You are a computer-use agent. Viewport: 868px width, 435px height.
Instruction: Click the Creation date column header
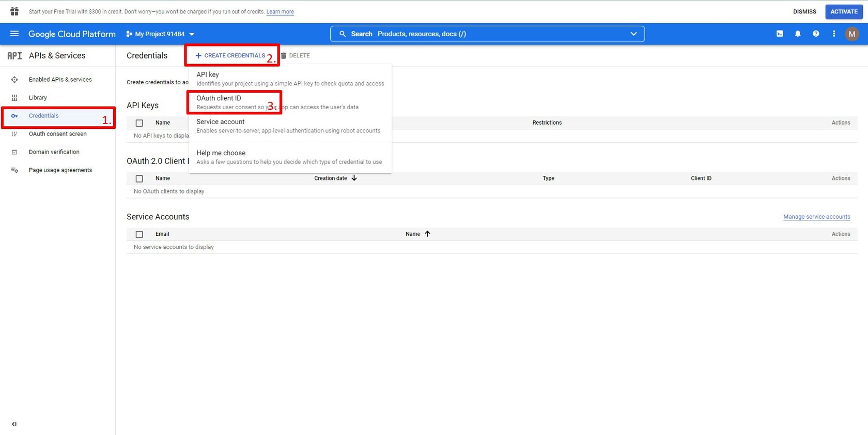coord(331,178)
